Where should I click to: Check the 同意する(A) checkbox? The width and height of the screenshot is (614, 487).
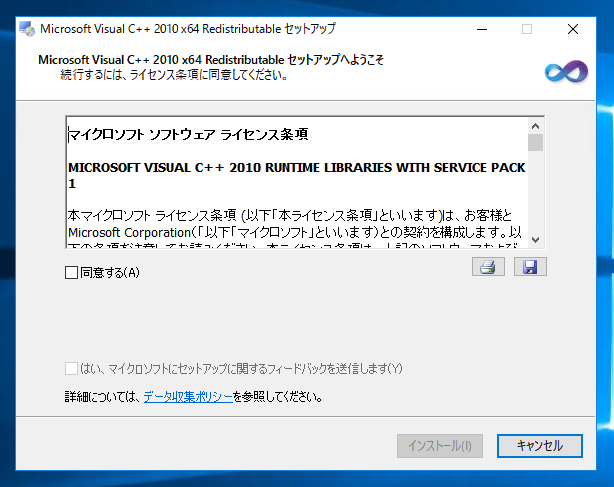[71, 272]
